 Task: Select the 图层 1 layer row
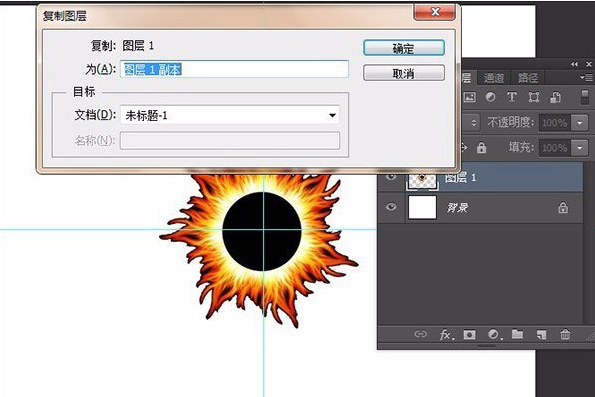[480, 177]
